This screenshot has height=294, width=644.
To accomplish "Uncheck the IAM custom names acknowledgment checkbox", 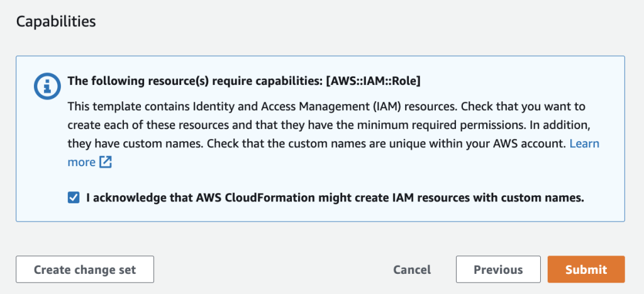I will pyautogui.click(x=74, y=198).
